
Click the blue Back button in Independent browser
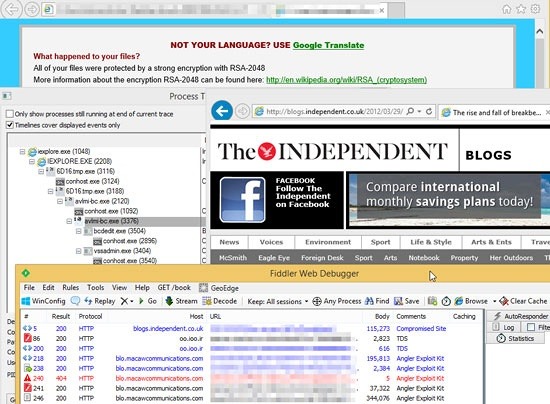point(222,111)
